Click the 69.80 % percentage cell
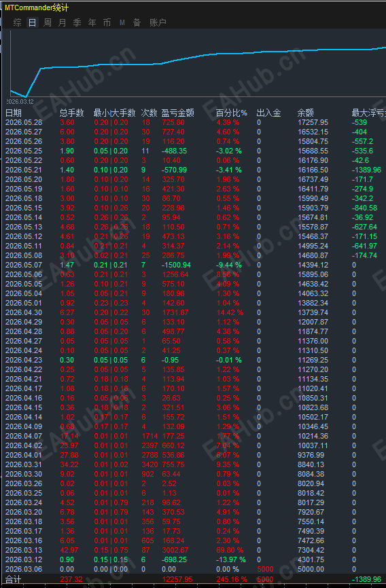This screenshot has width=386, height=588. (230, 550)
